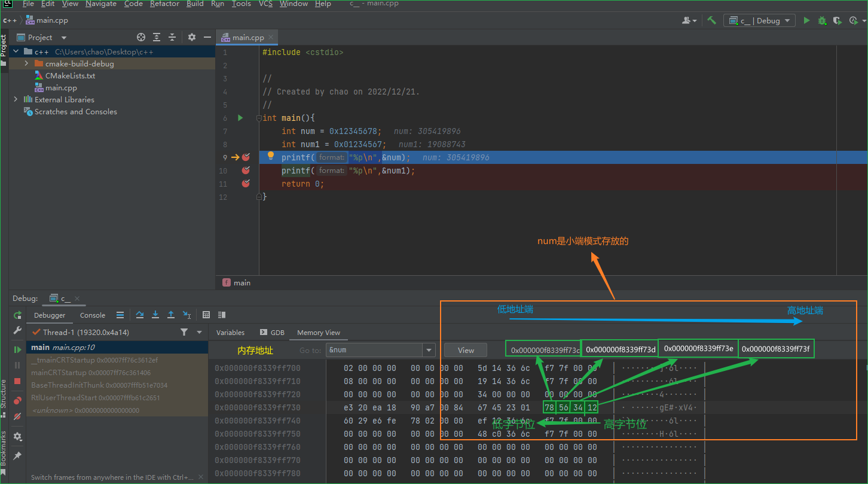Stop the debug session with red square
This screenshot has width=868, height=484.
click(x=17, y=380)
